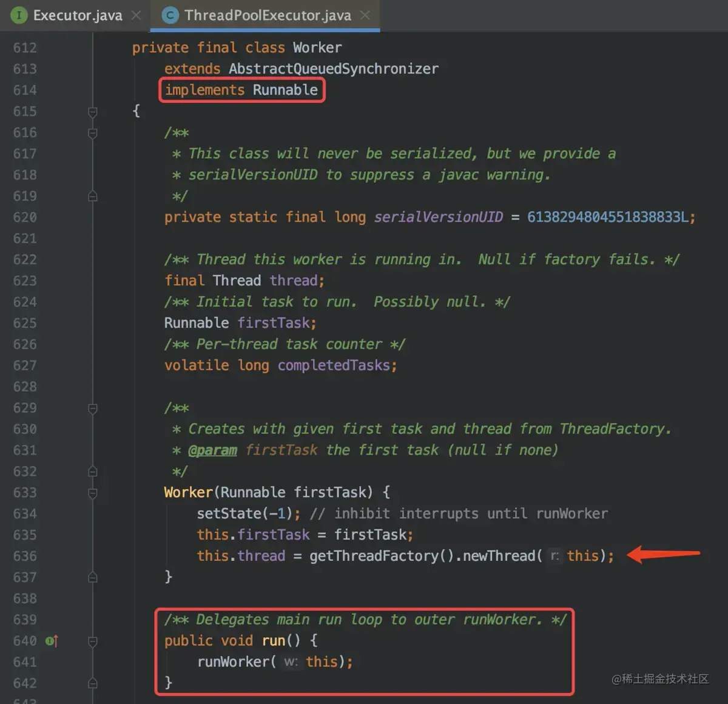Click the Executor.java interface icon

tap(19, 15)
